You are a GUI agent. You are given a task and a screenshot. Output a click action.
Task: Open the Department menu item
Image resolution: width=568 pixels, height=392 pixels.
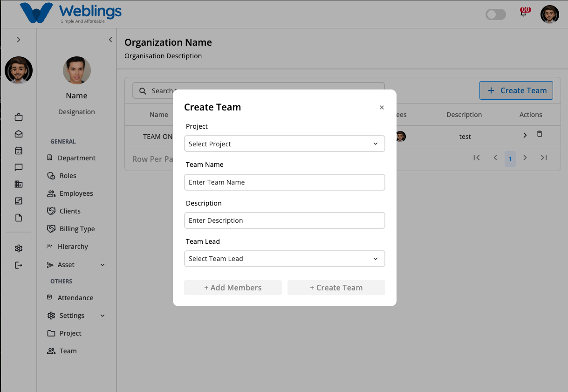(x=71, y=158)
